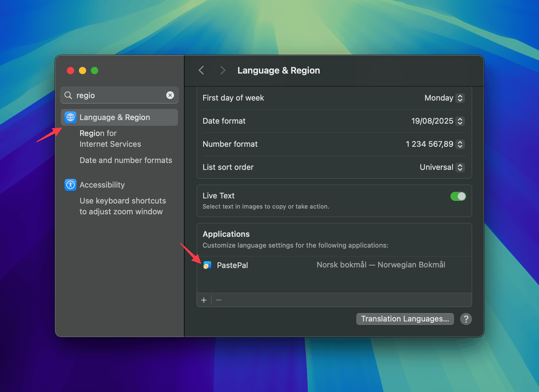The height and width of the screenshot is (392, 539).
Task: Close the window with red button
Action: (x=71, y=71)
